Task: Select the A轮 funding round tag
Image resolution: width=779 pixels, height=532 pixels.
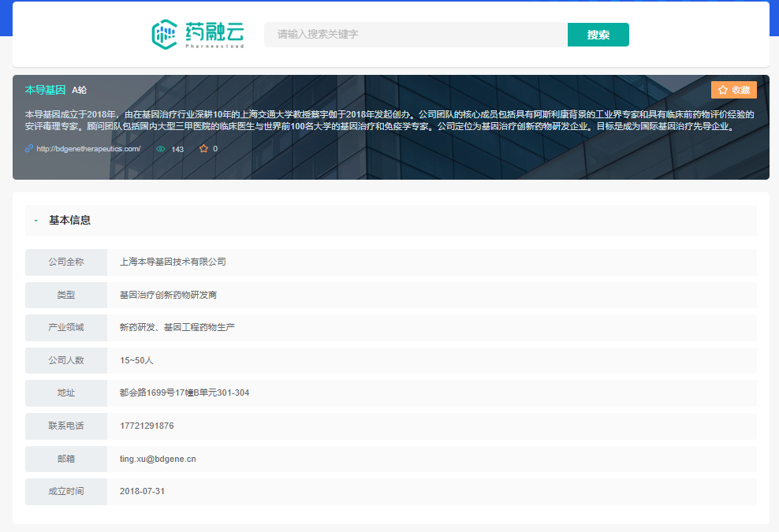Action: 80,91
